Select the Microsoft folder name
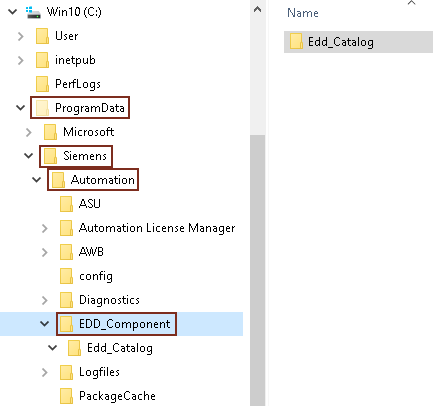 pyautogui.click(x=89, y=132)
